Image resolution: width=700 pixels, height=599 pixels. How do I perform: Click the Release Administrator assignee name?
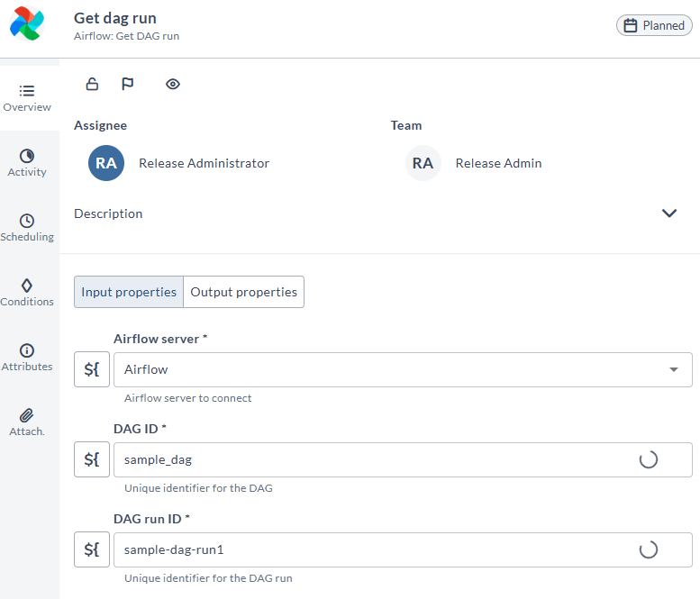tap(204, 163)
